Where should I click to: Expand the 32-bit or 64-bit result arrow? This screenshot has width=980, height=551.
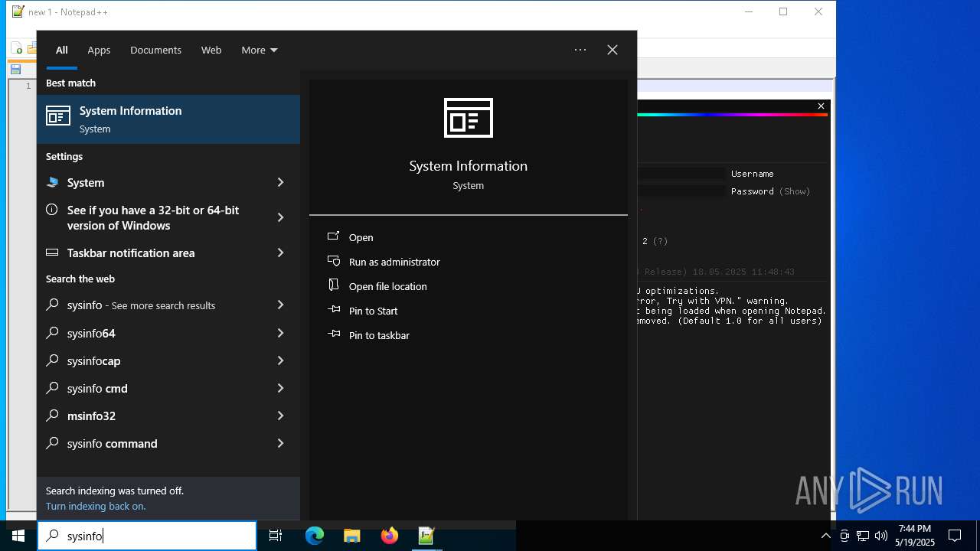(x=280, y=217)
